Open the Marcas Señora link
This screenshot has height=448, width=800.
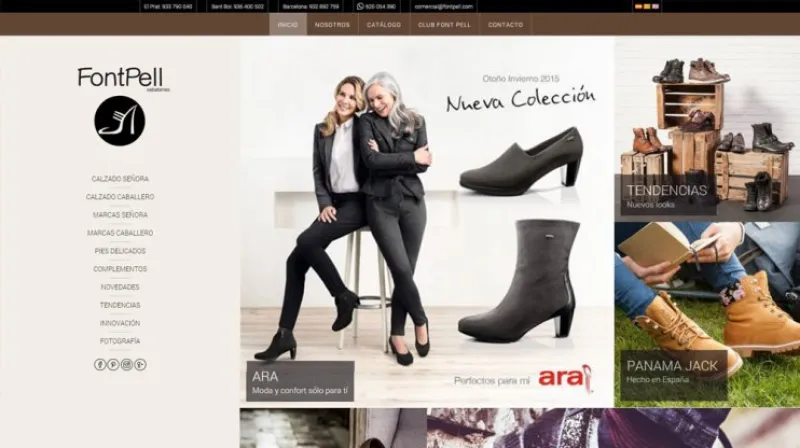[120, 215]
